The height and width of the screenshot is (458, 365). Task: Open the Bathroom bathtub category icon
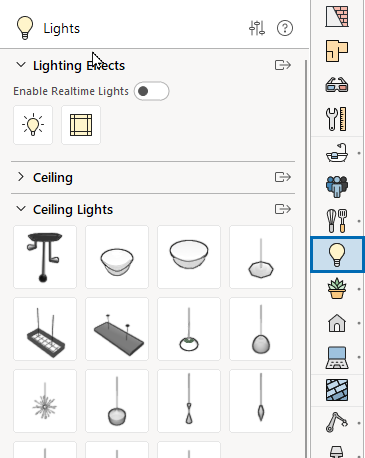point(337,153)
